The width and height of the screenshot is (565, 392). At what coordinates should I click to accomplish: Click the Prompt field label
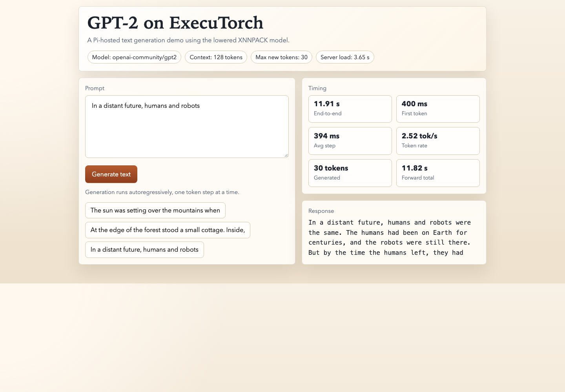tap(95, 88)
